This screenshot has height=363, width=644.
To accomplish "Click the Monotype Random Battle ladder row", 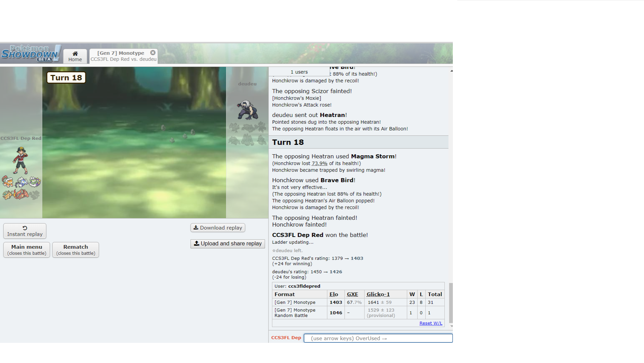I will 358,313.
